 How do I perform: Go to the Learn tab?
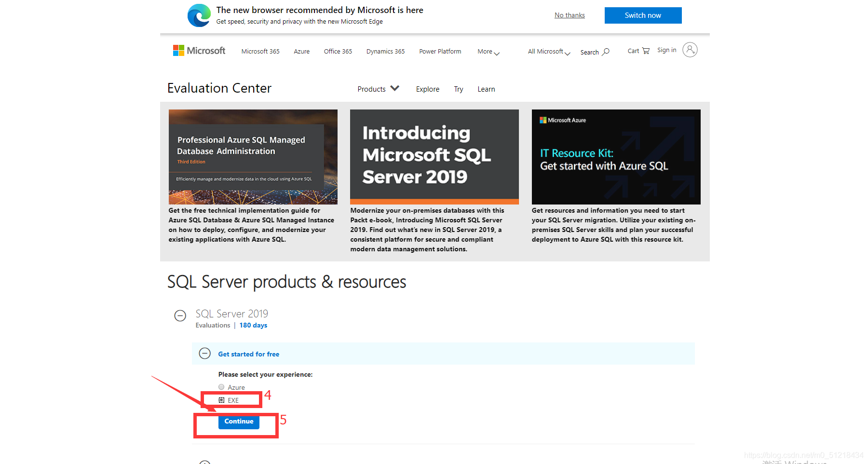coord(486,89)
